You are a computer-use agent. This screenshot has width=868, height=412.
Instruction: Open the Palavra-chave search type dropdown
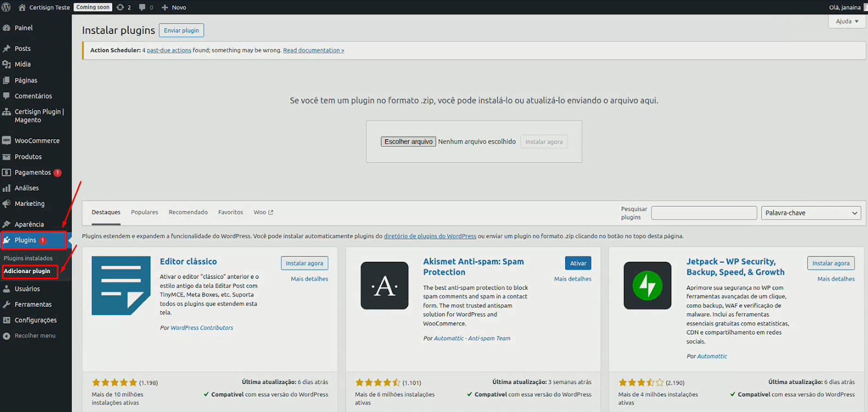coord(811,213)
